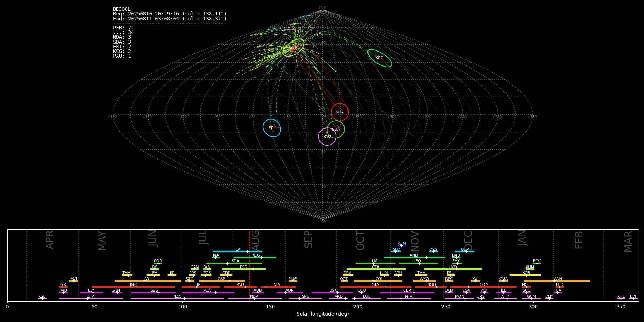Image resolution: width=644 pixels, height=322 pixels.
Task: Select the MON shower bar in December
Action: (x=460, y=298)
